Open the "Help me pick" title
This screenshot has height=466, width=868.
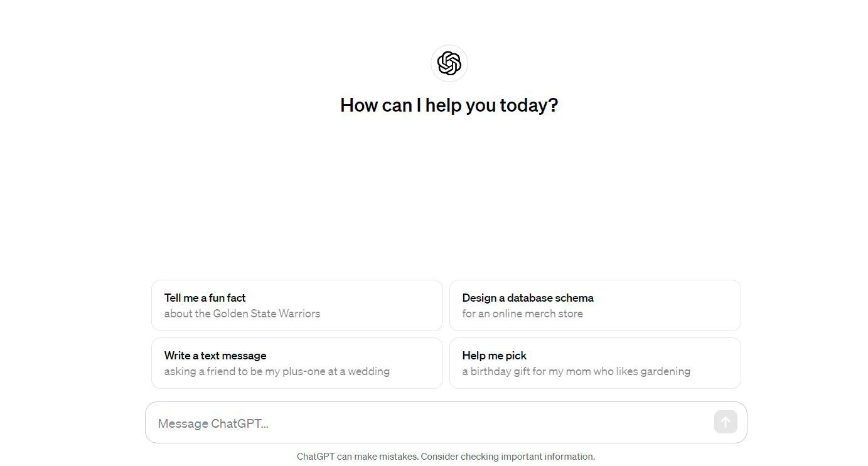(x=494, y=356)
